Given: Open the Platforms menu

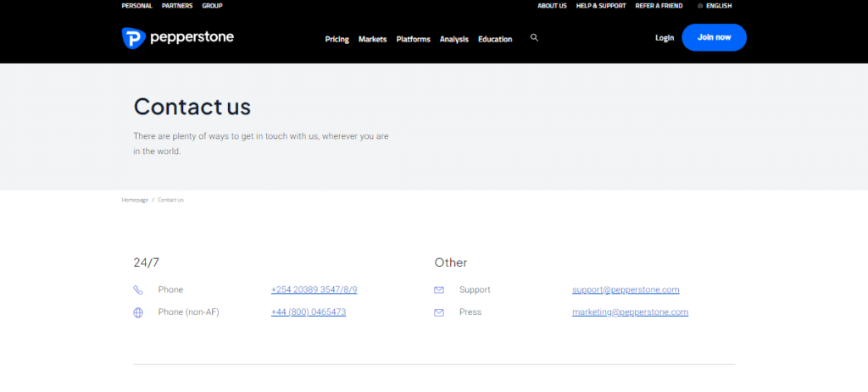Looking at the screenshot, I should point(413,39).
